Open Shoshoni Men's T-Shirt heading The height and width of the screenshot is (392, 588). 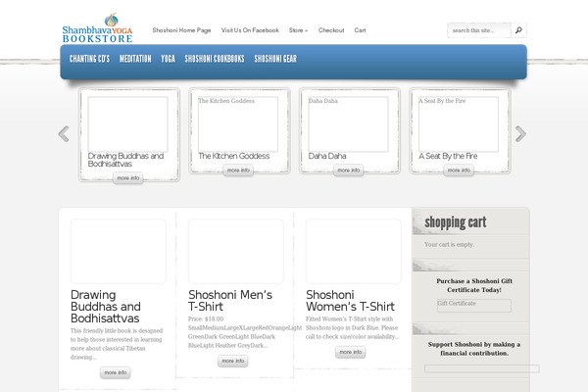(x=230, y=301)
